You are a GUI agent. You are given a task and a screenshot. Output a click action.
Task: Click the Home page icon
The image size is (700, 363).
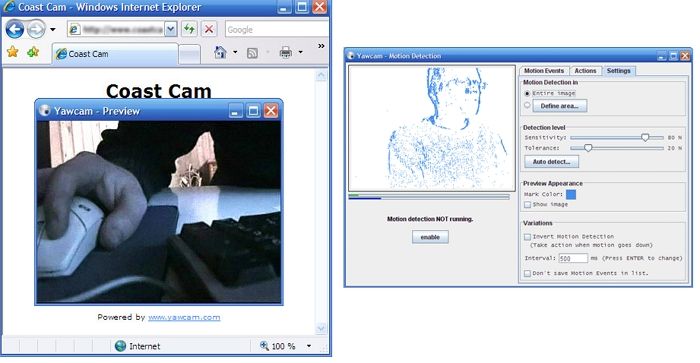[x=220, y=52]
